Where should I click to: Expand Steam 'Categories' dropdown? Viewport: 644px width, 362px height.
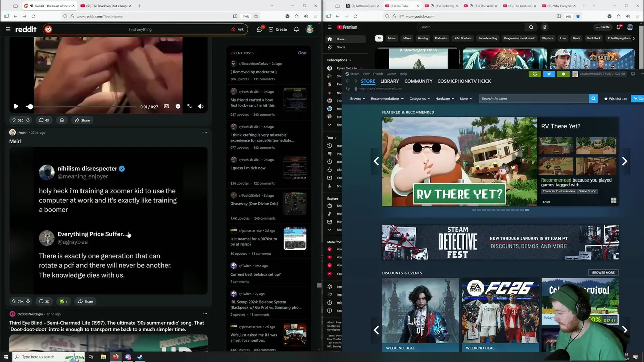[419, 99]
